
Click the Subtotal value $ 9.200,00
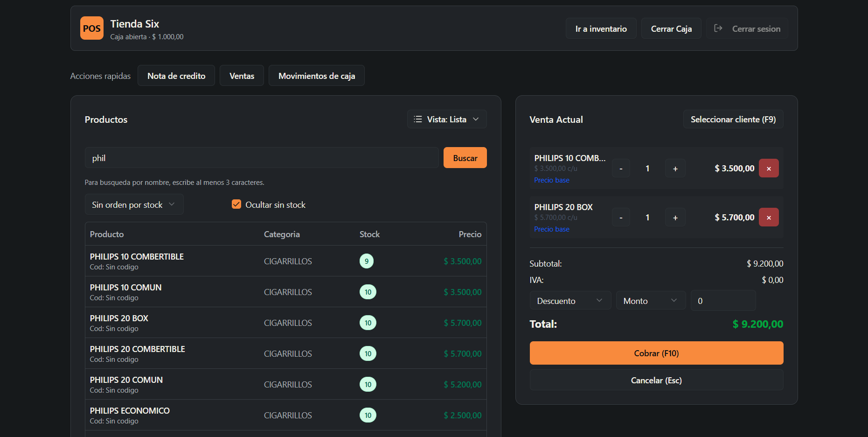tap(765, 264)
